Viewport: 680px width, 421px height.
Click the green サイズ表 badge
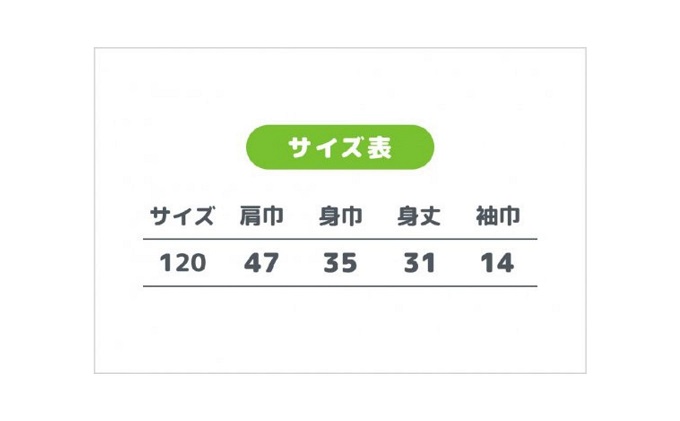tap(340, 147)
